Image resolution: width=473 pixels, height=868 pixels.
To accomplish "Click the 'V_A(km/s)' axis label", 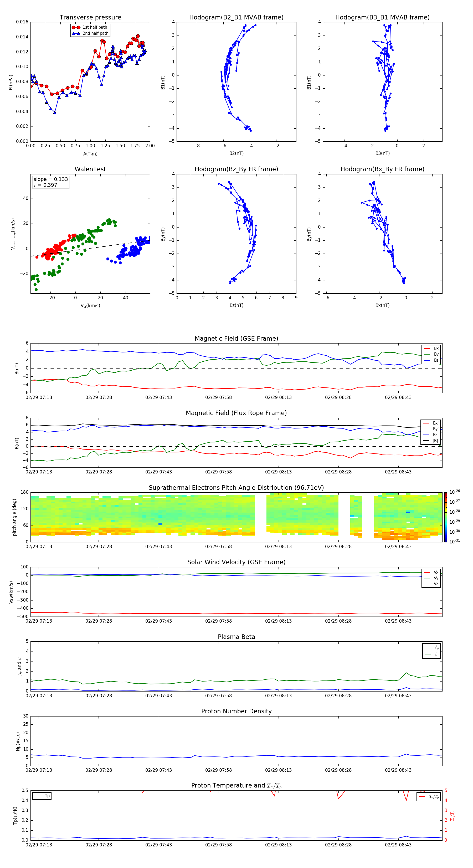I will 90,306.
